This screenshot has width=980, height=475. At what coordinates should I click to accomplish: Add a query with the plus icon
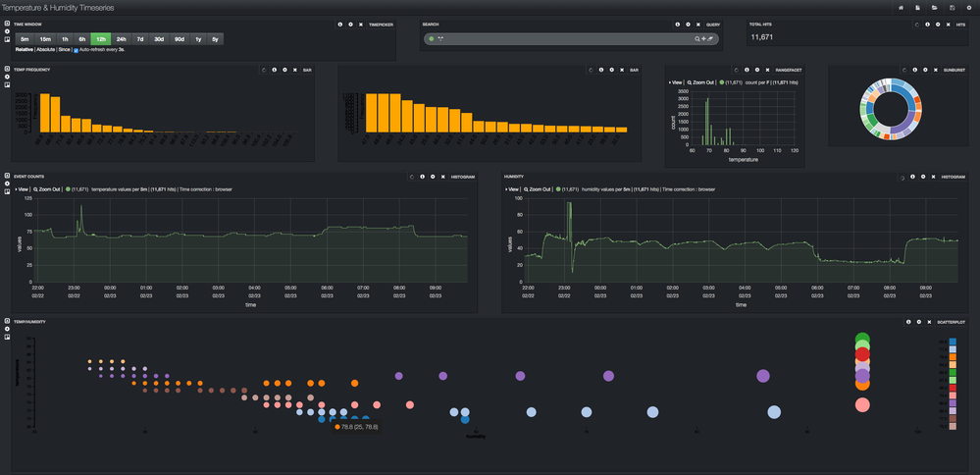coord(704,39)
